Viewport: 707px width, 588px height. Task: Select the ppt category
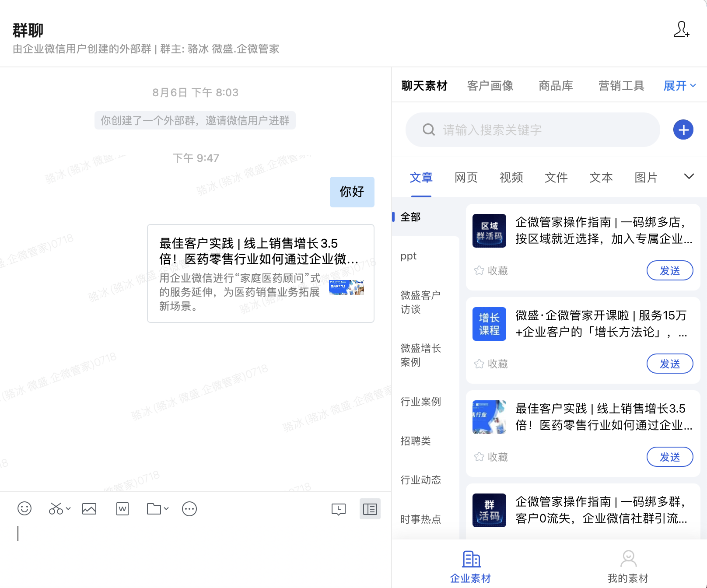click(409, 256)
